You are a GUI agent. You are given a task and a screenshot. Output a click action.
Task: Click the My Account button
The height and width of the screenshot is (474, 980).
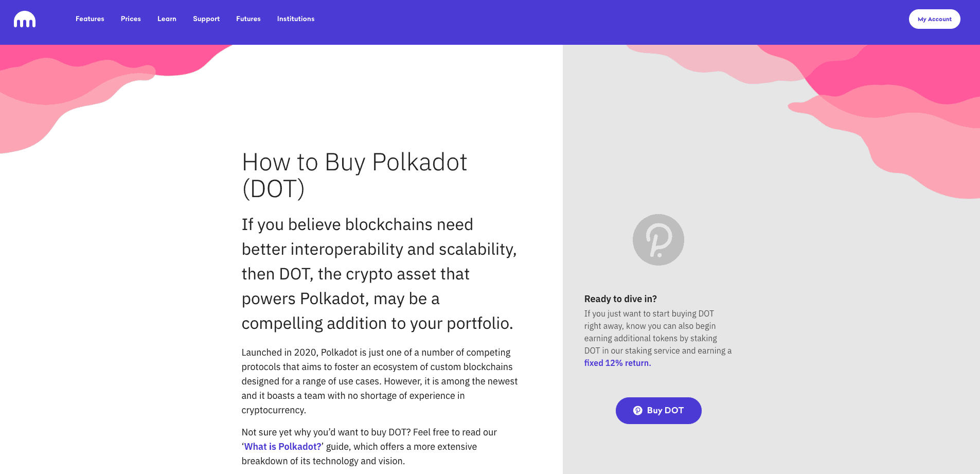pyautogui.click(x=934, y=19)
